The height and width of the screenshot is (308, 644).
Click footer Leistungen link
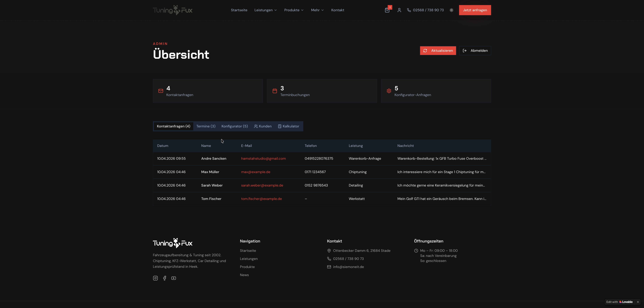tap(249, 259)
